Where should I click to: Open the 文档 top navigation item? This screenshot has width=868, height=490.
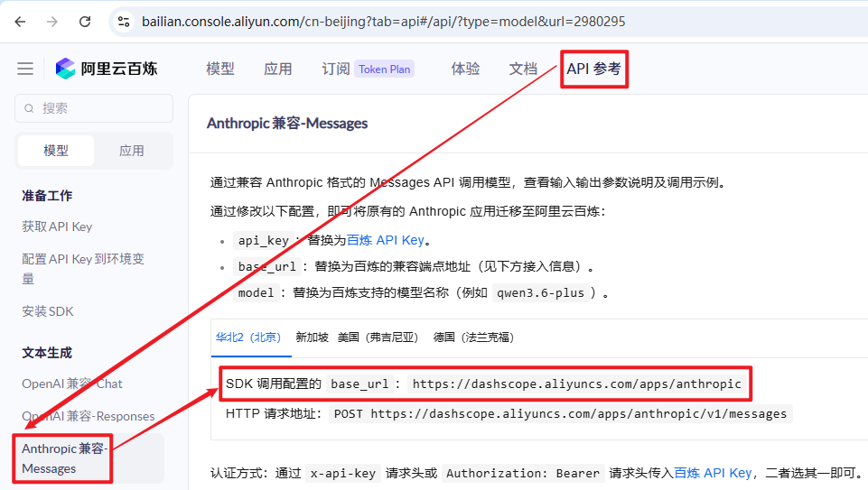pos(523,69)
